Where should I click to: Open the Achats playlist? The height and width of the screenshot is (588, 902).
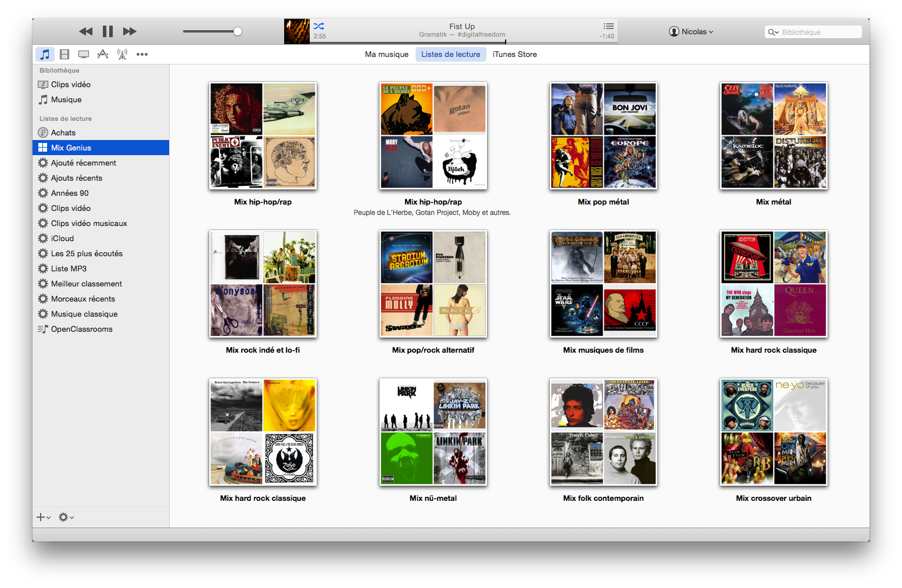point(101,132)
